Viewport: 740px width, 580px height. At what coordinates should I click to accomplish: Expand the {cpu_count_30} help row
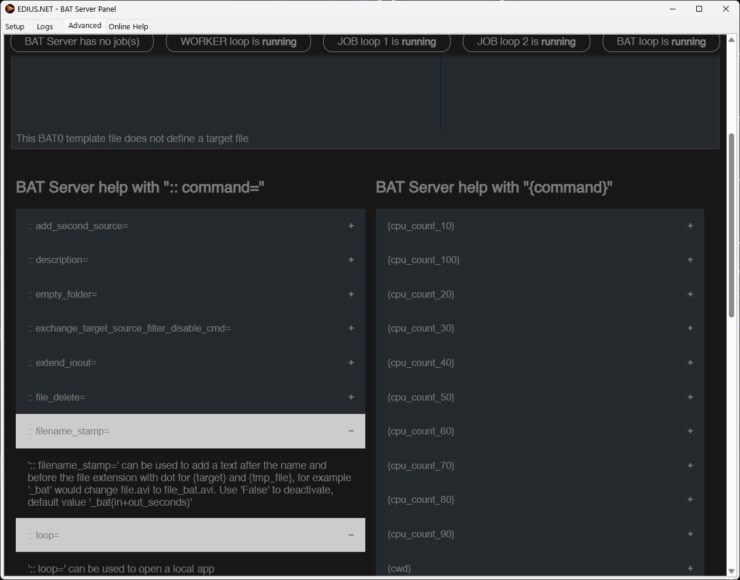[x=540, y=328]
